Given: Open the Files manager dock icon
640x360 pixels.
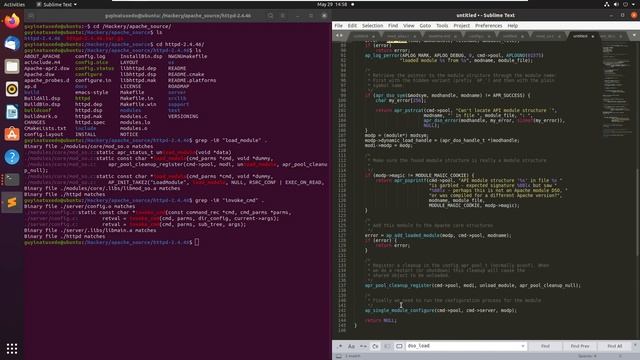Looking at the screenshot, I should coord(12,66).
